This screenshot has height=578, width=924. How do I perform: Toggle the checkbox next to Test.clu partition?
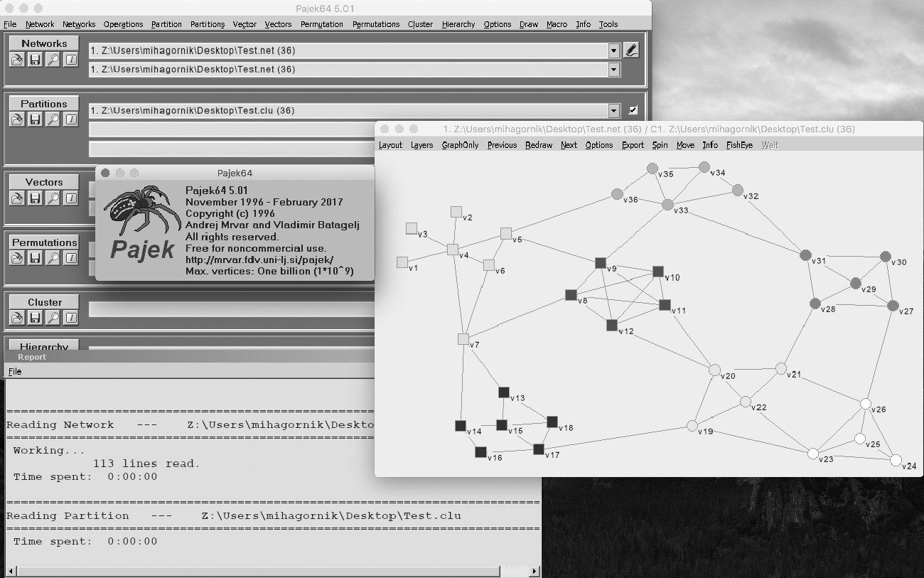pyautogui.click(x=633, y=110)
